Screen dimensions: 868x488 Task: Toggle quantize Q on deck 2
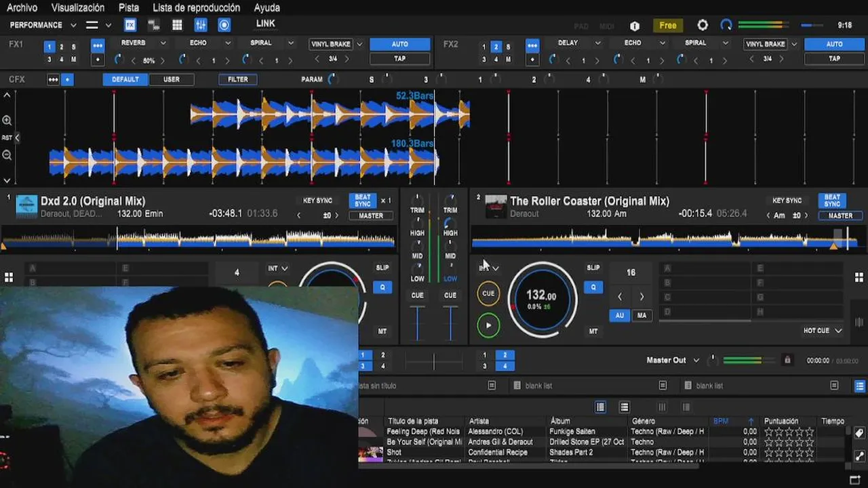tap(593, 287)
